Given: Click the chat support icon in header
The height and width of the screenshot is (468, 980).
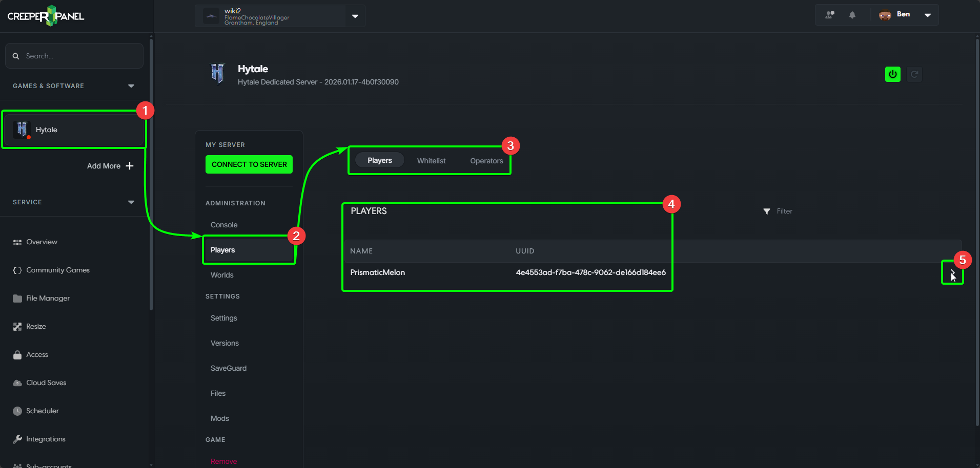Looking at the screenshot, I should 830,15.
